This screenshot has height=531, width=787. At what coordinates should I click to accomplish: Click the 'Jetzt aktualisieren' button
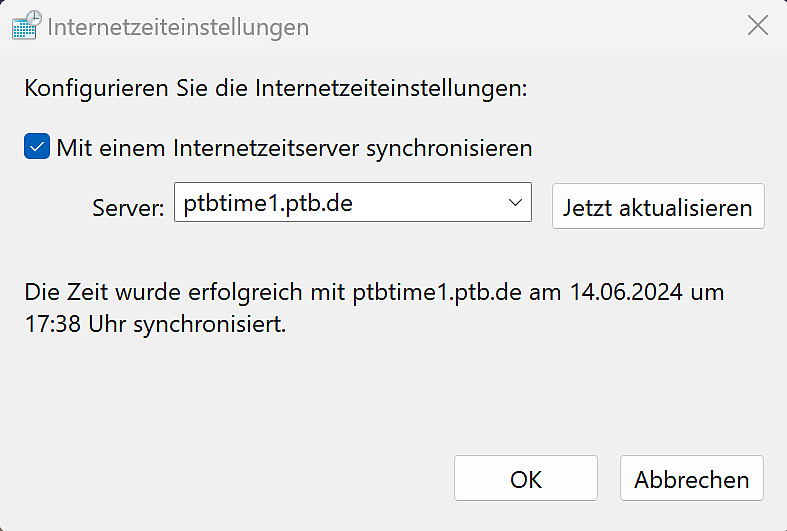pyautogui.click(x=658, y=206)
